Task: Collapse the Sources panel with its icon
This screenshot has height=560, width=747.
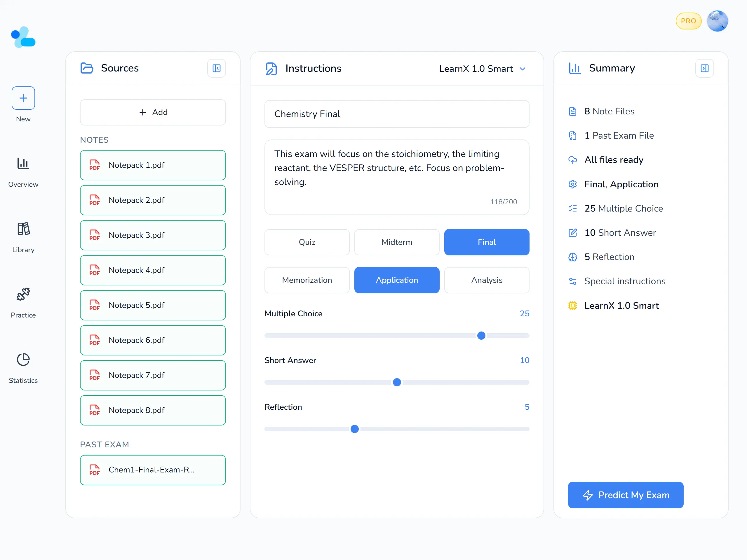Action: pos(217,69)
